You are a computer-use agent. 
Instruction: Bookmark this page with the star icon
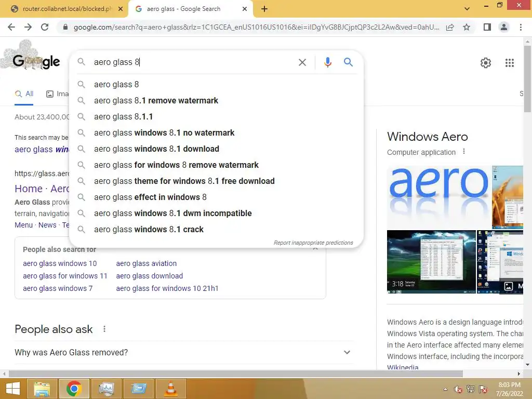(467, 27)
